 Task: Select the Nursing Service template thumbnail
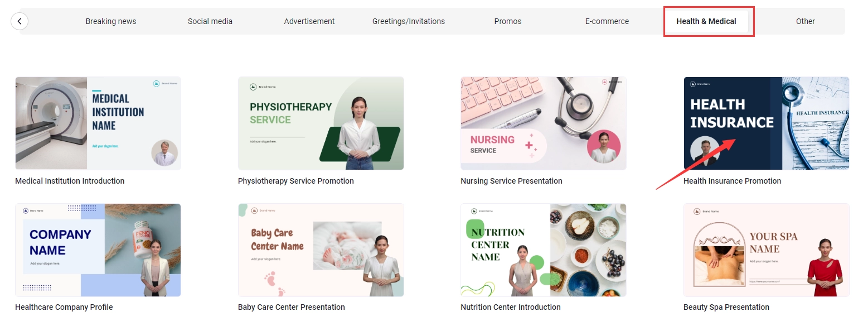point(544,123)
